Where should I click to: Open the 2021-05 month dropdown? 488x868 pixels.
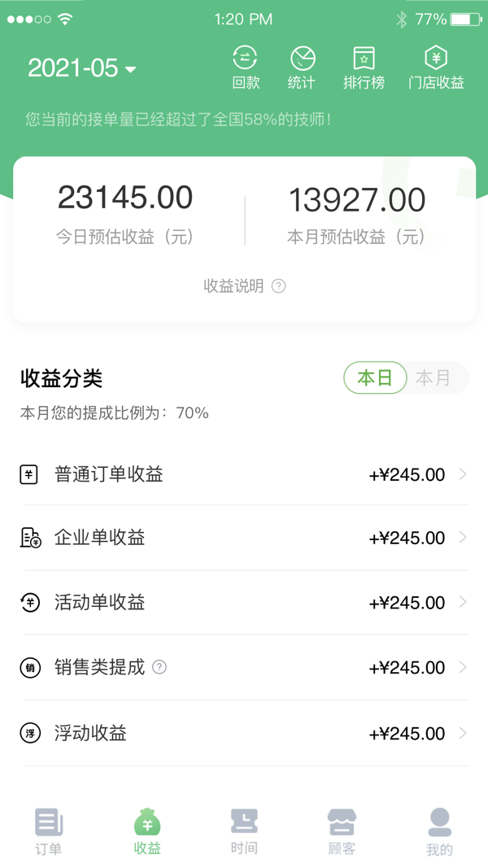(82, 68)
